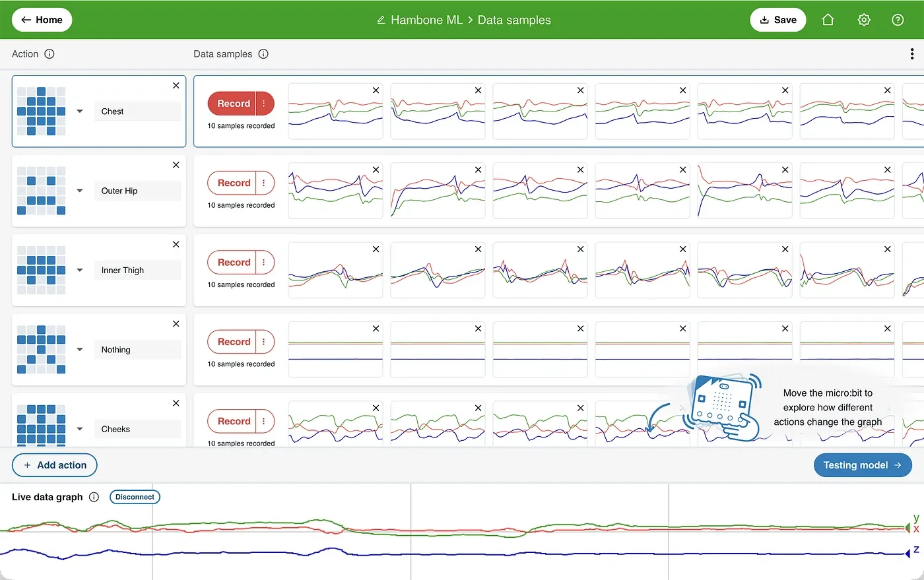Image resolution: width=924 pixels, height=580 pixels.
Task: Open help question mark in header
Action: pyautogui.click(x=898, y=20)
